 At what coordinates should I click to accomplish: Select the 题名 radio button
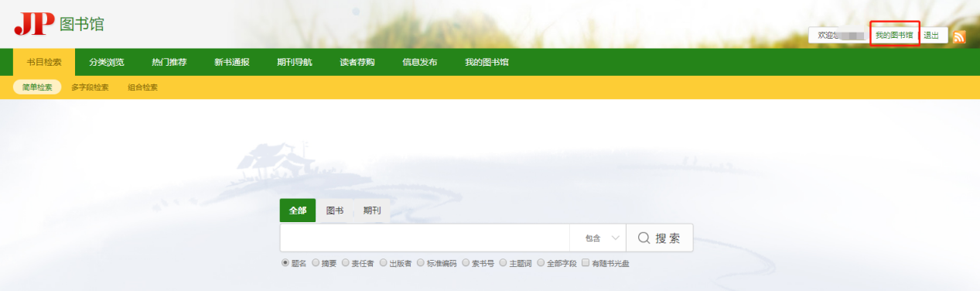(285, 263)
